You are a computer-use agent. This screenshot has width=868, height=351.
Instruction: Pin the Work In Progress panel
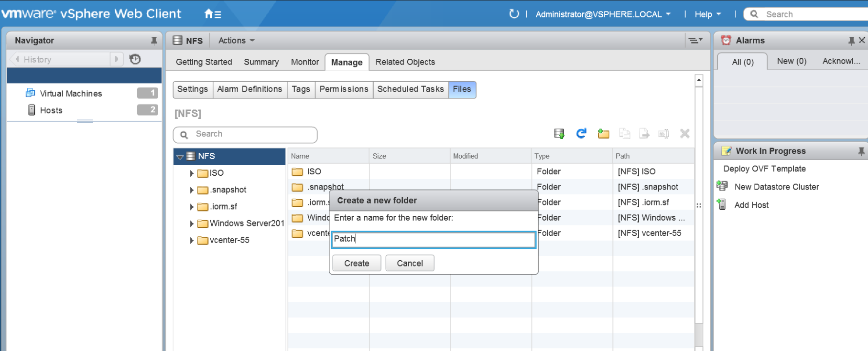(861, 151)
